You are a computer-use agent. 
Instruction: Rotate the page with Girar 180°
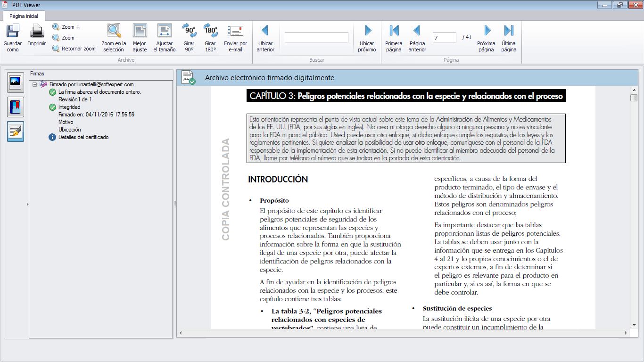tap(210, 38)
